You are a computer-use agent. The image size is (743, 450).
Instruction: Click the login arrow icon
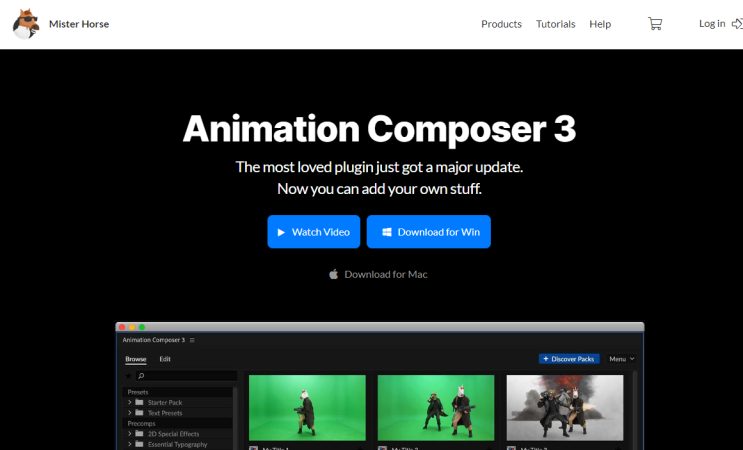(737, 24)
